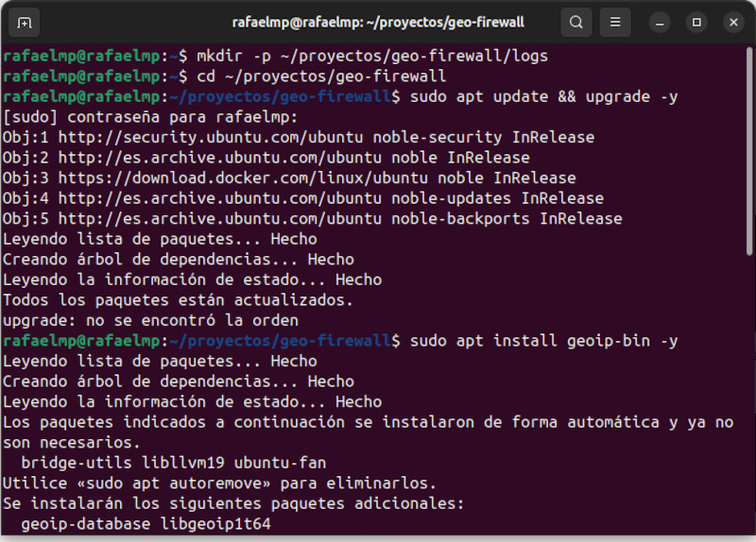Image resolution: width=756 pixels, height=542 pixels.
Task: Open the hamburger main menu
Action: [615, 22]
